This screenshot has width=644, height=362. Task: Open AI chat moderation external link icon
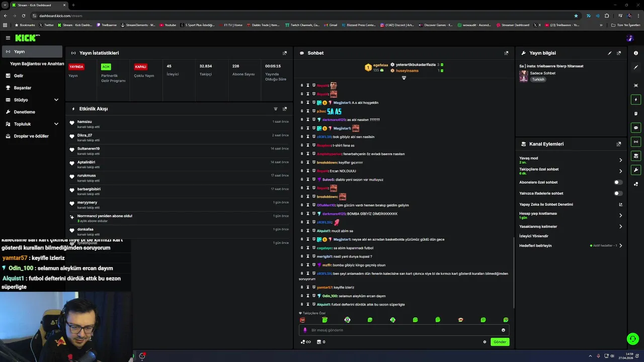620,205
